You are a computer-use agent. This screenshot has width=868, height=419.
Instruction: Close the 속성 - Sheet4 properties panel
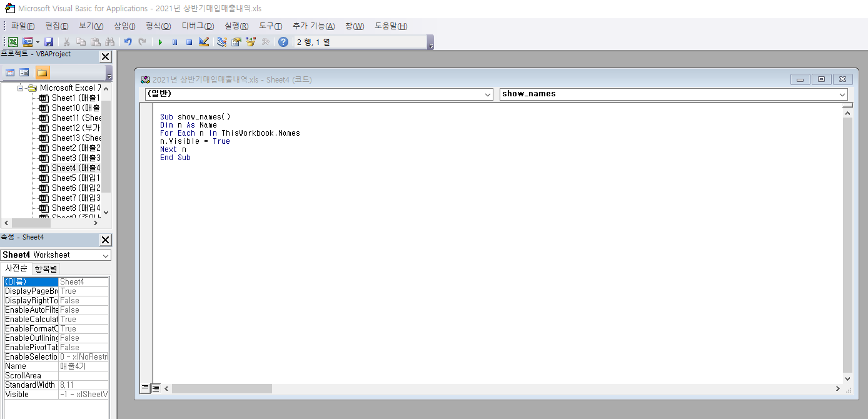click(x=106, y=240)
